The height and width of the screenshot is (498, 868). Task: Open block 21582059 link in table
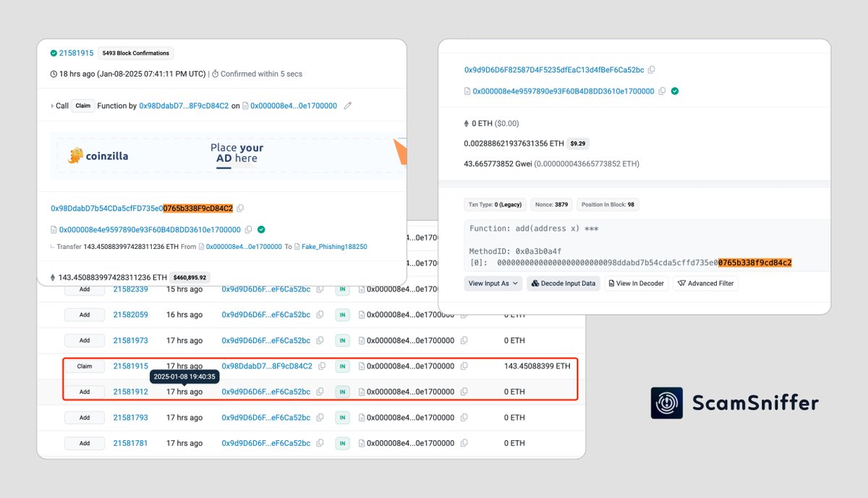pos(130,315)
